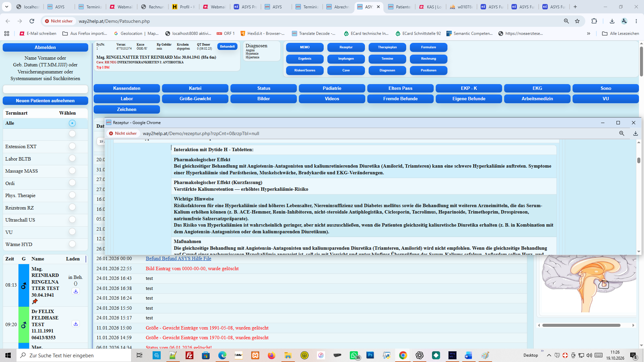Open the Chrome extensions puzzle icon

pyautogui.click(x=594, y=21)
